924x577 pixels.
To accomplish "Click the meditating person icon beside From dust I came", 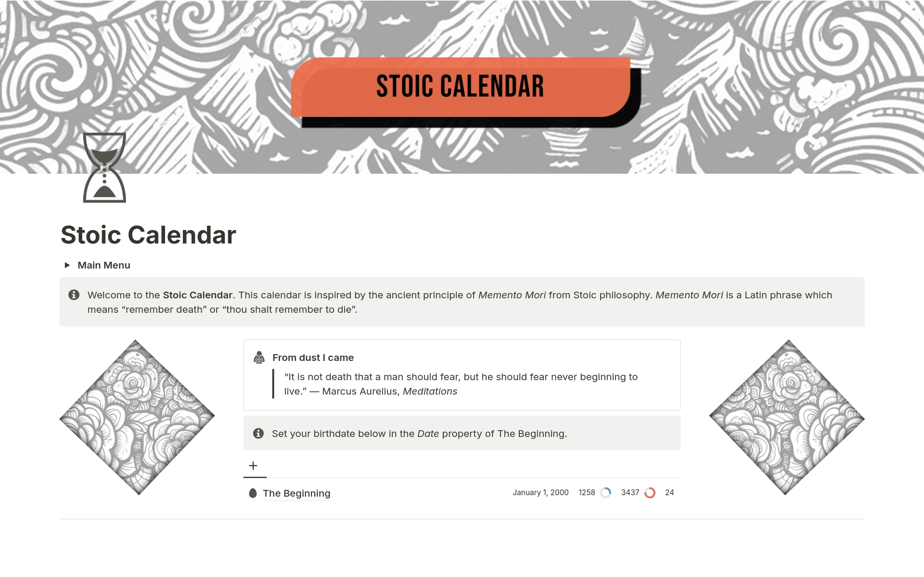I will pos(259,357).
